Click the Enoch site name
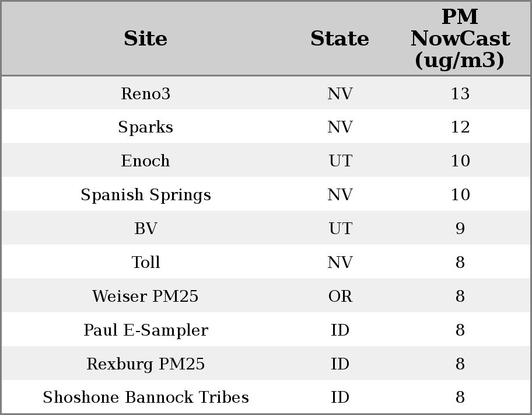 coord(146,161)
